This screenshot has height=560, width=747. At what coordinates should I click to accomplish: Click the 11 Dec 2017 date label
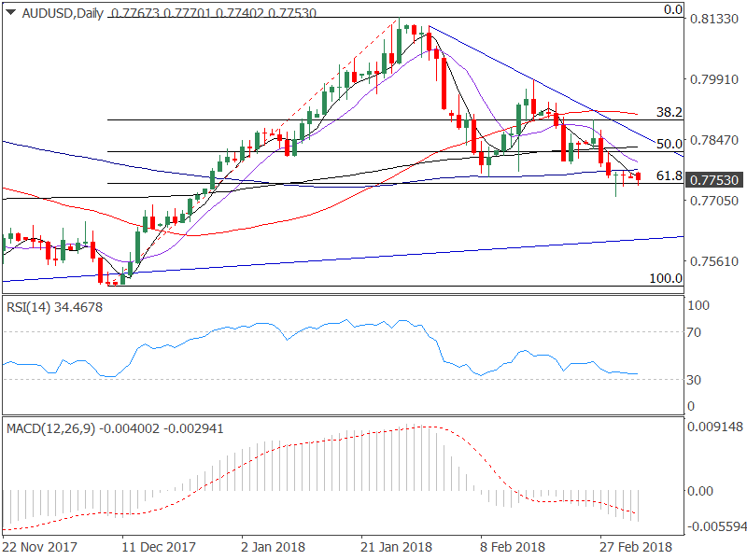click(x=159, y=547)
